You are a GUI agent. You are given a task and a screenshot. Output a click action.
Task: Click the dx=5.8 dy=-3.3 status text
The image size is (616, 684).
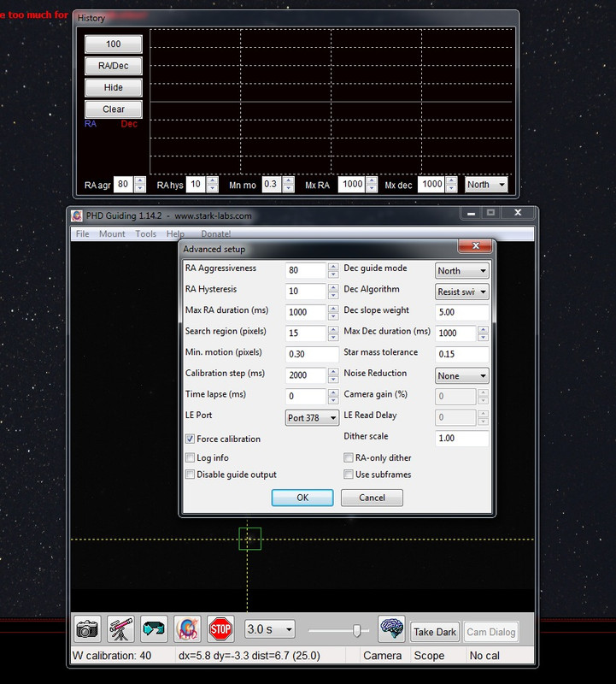pos(249,655)
